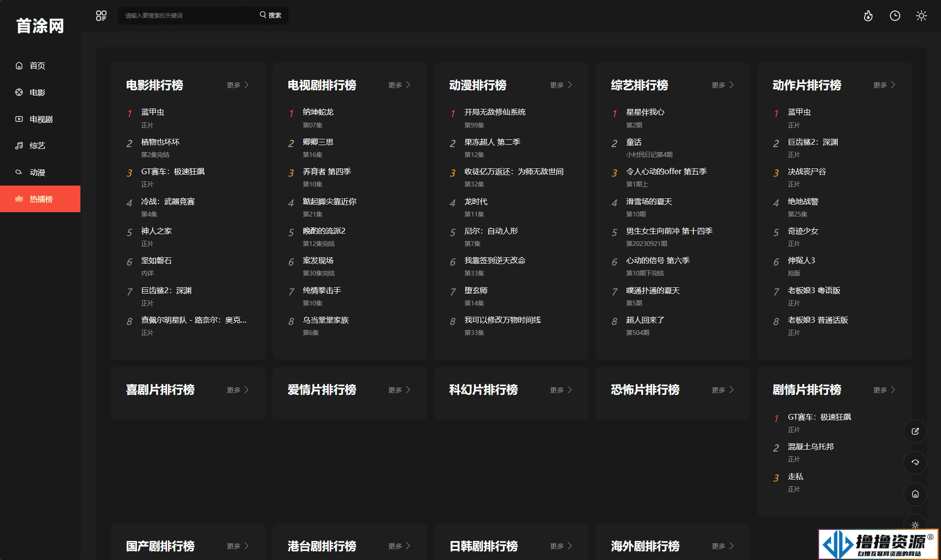Open the hot trending flame icon
The image size is (941, 560).
tap(868, 16)
